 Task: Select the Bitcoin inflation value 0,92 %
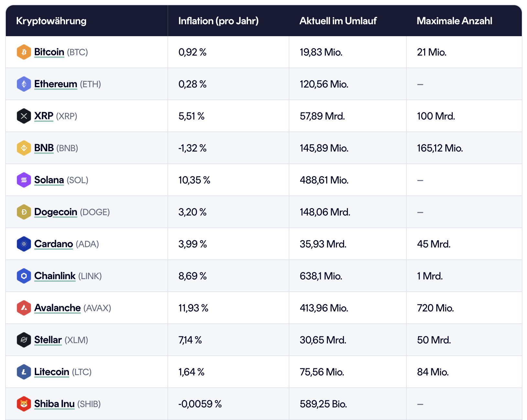pos(192,52)
